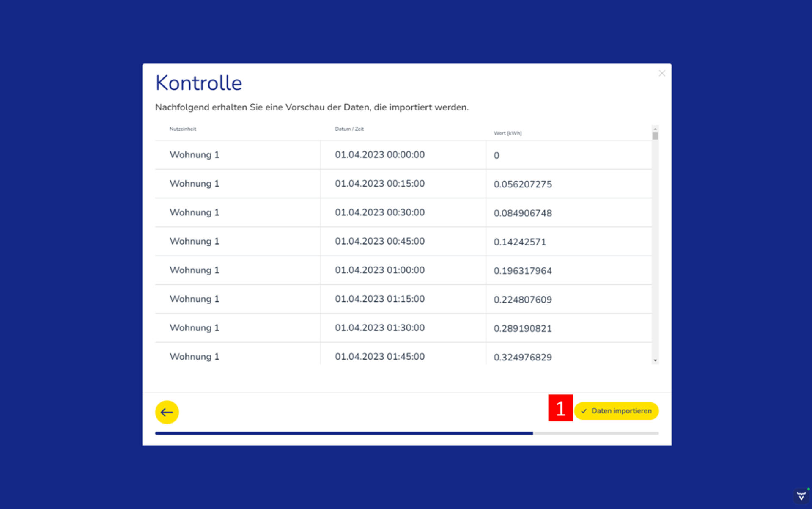This screenshot has height=509, width=812.
Task: Click the Wert [kWh] column header
Action: [x=507, y=133]
